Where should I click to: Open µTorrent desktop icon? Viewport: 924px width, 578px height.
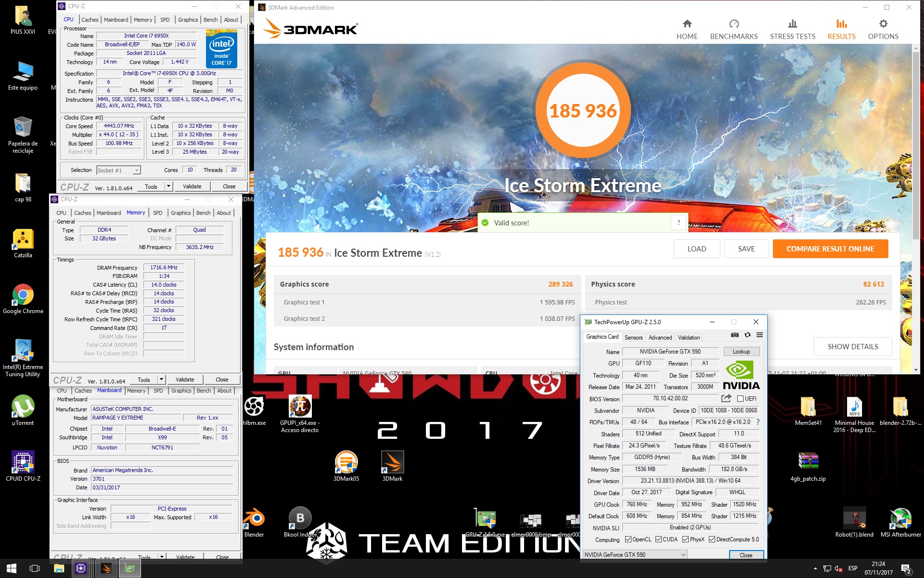tap(23, 410)
